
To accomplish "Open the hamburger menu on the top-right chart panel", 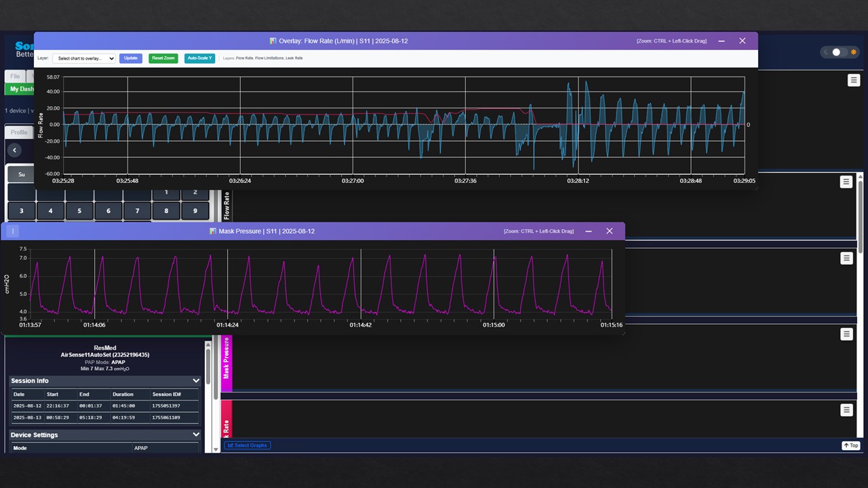I will 854,81.
